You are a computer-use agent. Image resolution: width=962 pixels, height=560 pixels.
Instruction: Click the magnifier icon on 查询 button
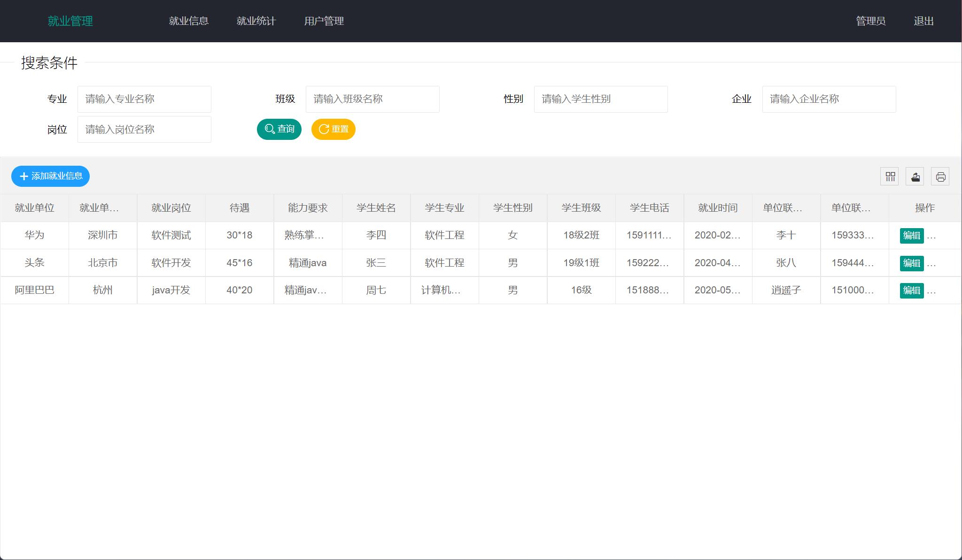(x=269, y=129)
